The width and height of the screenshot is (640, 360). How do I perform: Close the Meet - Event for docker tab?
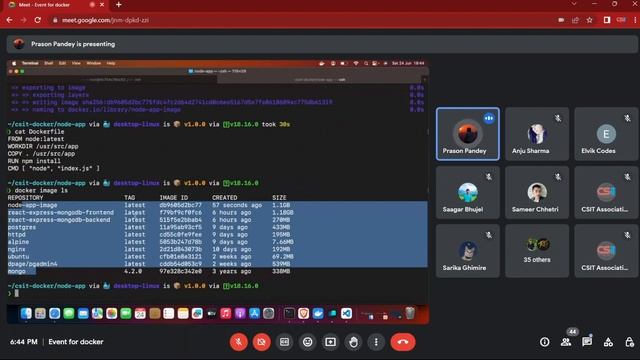(102, 5)
